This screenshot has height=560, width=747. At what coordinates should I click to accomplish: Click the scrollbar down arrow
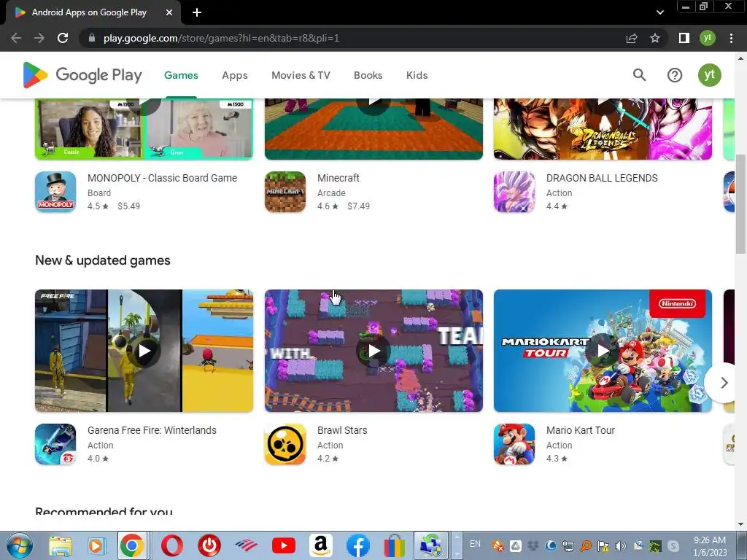click(740, 524)
